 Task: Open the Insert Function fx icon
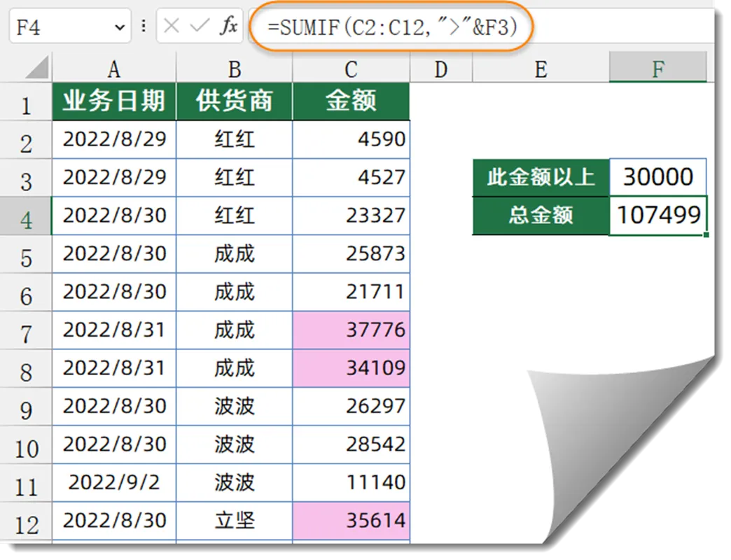pyautogui.click(x=229, y=26)
